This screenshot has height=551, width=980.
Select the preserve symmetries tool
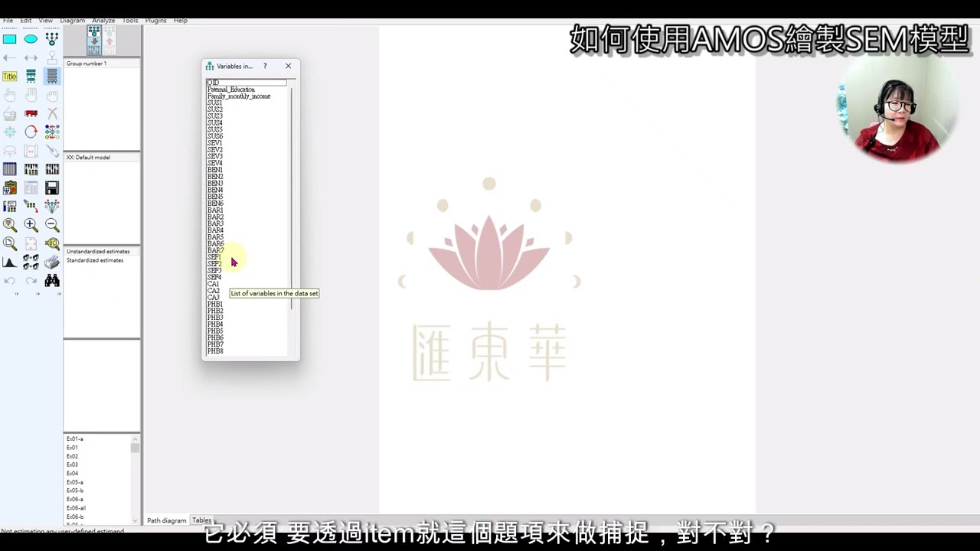pyautogui.click(x=51, y=207)
